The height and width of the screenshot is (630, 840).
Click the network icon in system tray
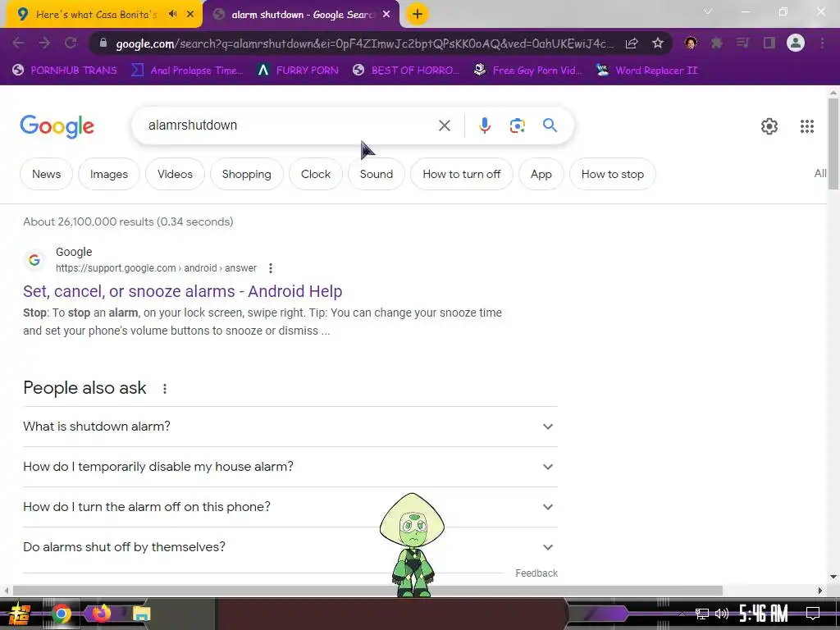pyautogui.click(x=701, y=614)
